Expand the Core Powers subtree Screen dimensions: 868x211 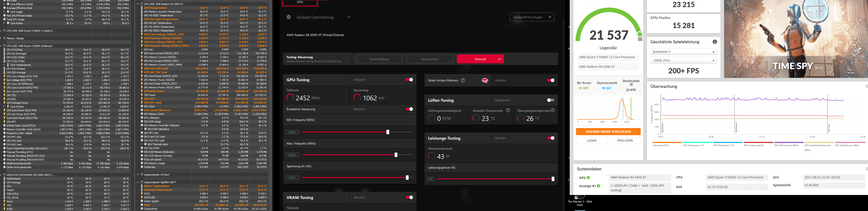4,107
